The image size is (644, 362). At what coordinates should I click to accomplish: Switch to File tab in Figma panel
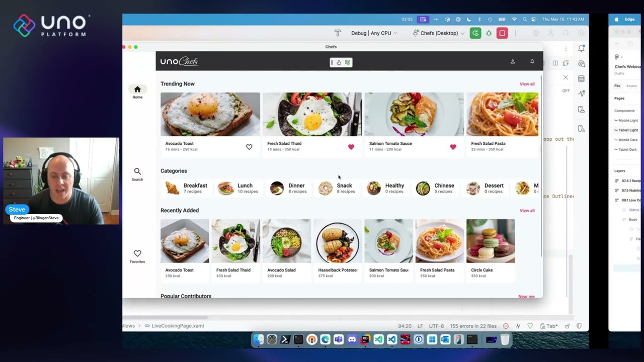click(x=617, y=86)
